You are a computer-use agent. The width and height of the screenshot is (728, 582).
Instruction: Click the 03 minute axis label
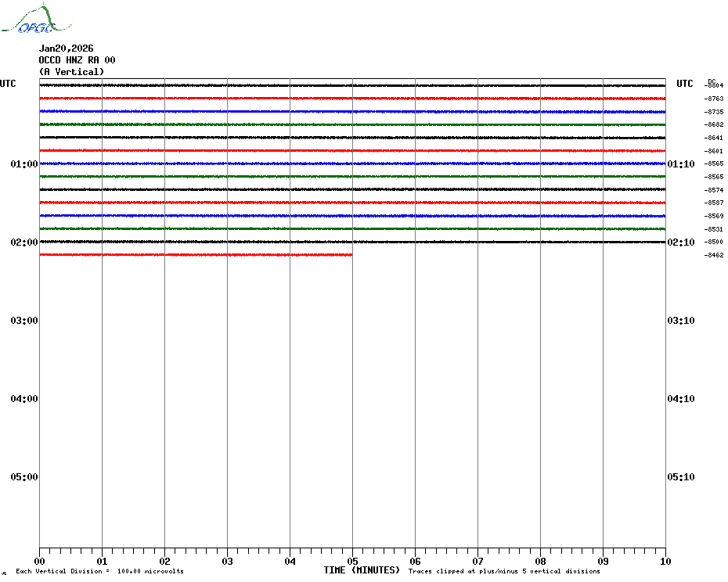click(228, 562)
